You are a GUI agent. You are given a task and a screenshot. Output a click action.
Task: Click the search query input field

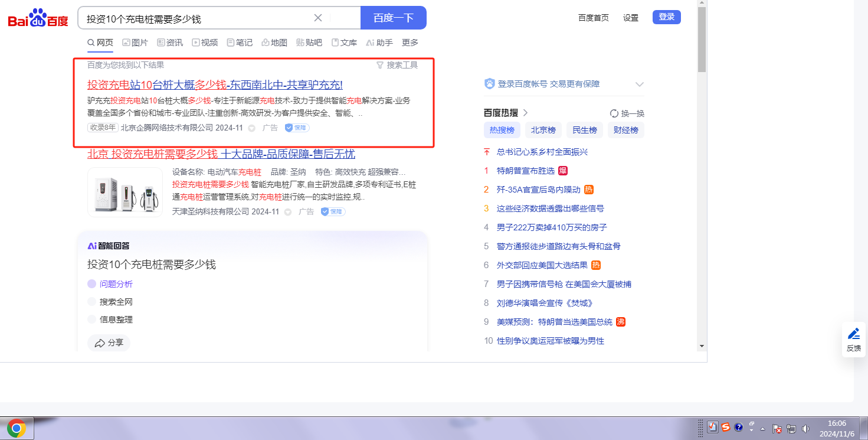pyautogui.click(x=195, y=18)
